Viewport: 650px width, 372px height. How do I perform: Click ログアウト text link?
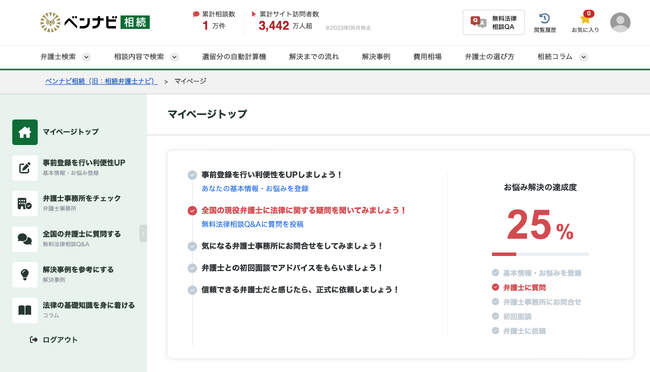pyautogui.click(x=60, y=340)
